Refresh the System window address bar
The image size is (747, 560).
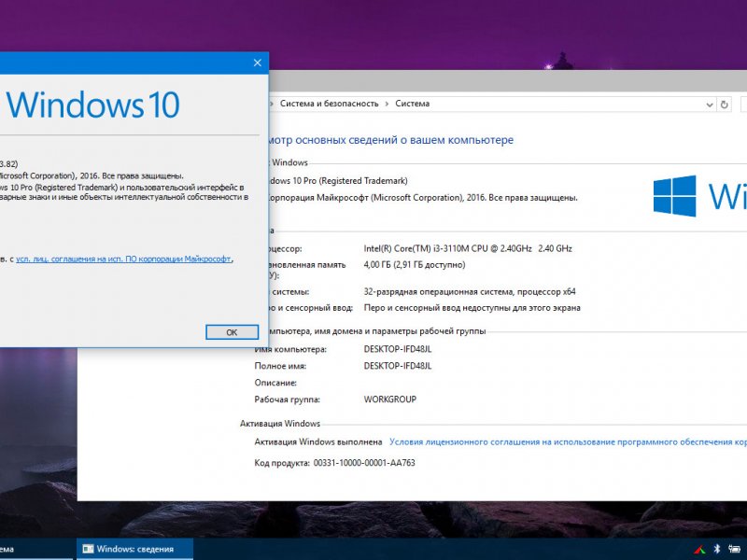click(725, 105)
